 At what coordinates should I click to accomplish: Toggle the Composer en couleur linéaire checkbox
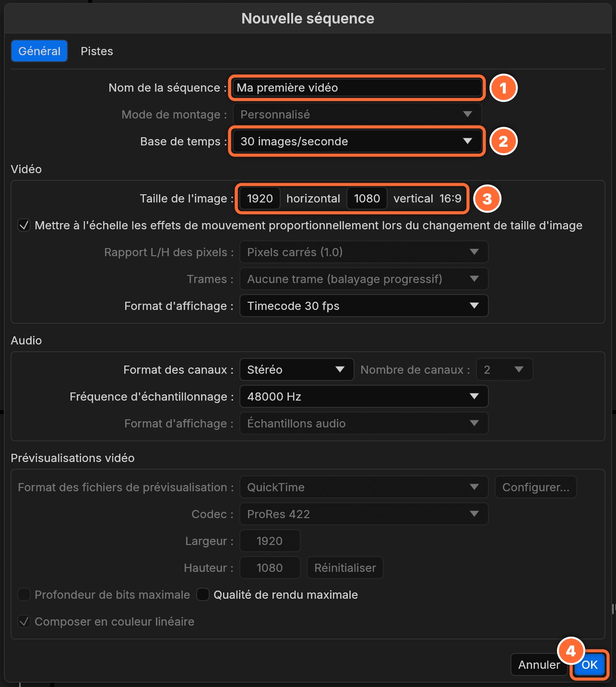coord(24,622)
